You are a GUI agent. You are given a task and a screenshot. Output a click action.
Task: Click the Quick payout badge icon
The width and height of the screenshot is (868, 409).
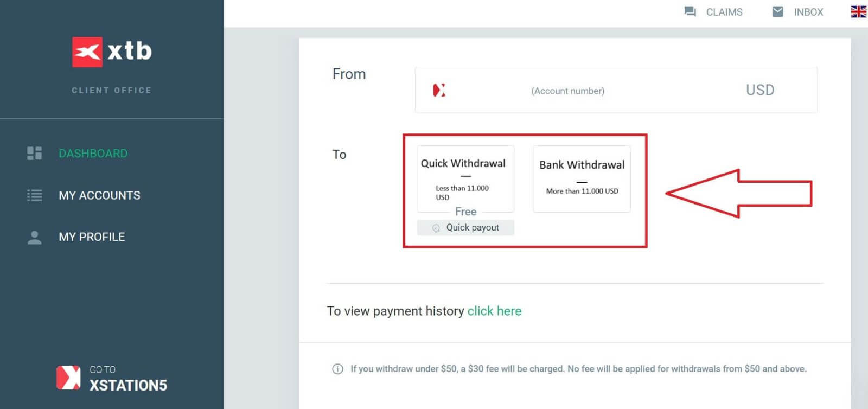pos(436,228)
